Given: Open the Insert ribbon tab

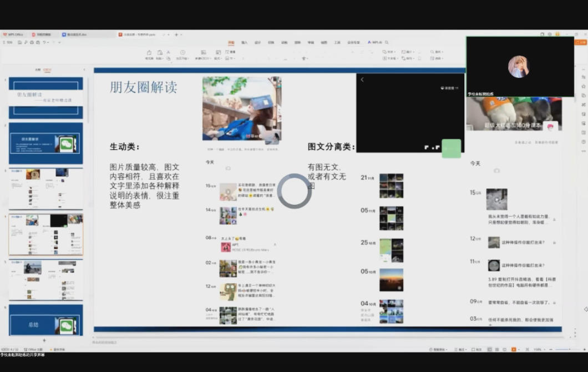Looking at the screenshot, I should (244, 42).
